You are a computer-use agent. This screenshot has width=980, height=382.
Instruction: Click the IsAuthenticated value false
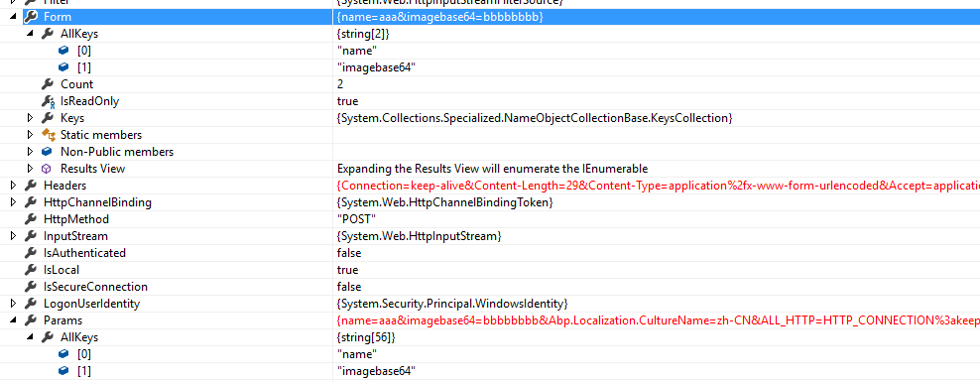point(349,253)
